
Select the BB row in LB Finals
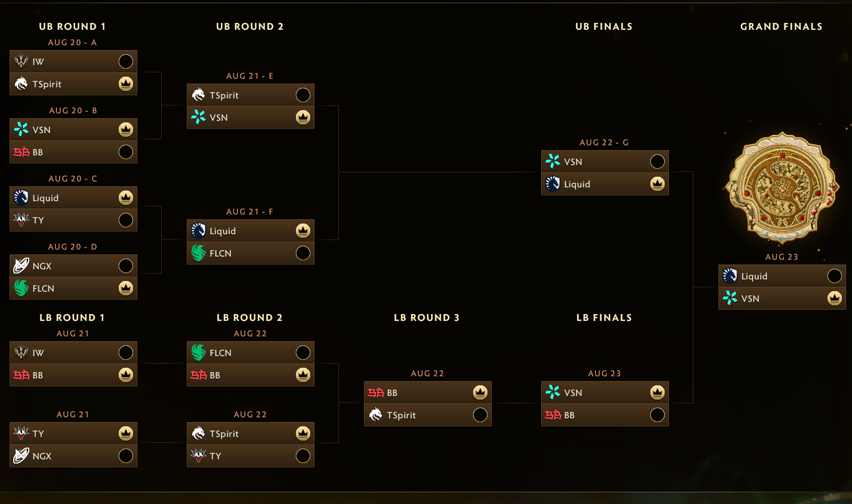click(605, 415)
